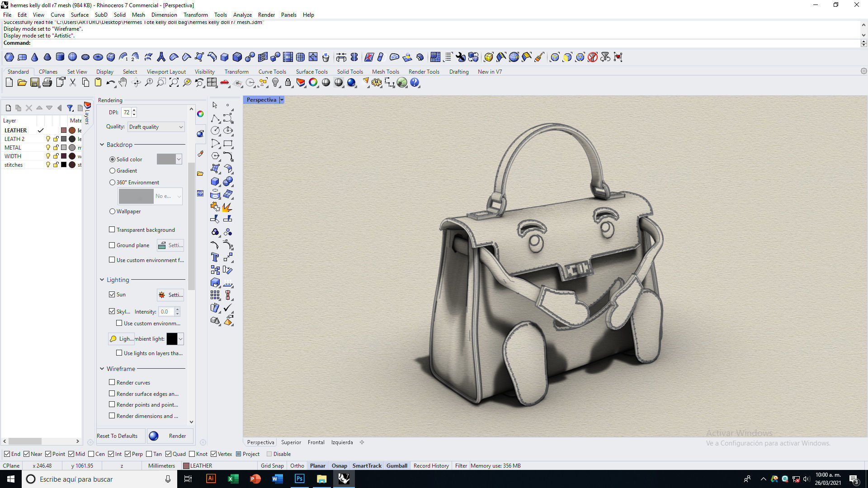The height and width of the screenshot is (488, 868).
Task: Open the Perspectiva viewport title dropdown arrow
Action: coord(282,100)
